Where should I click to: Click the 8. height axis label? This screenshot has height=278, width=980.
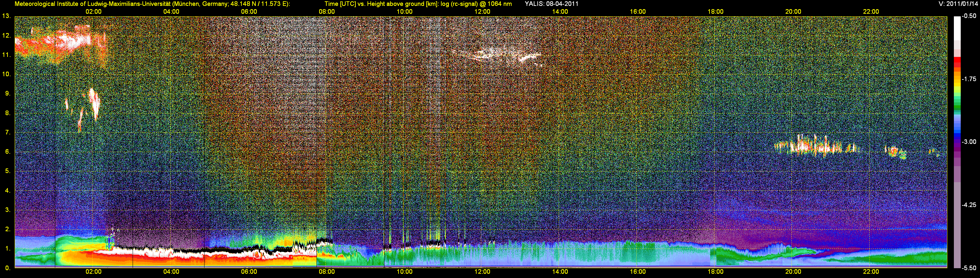pos(8,113)
